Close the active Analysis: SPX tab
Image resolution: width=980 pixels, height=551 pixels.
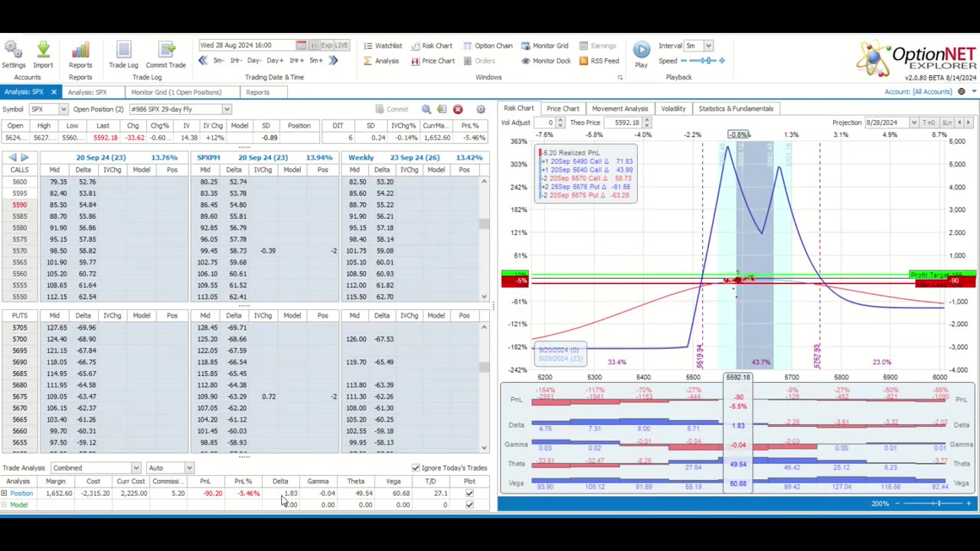tap(54, 92)
